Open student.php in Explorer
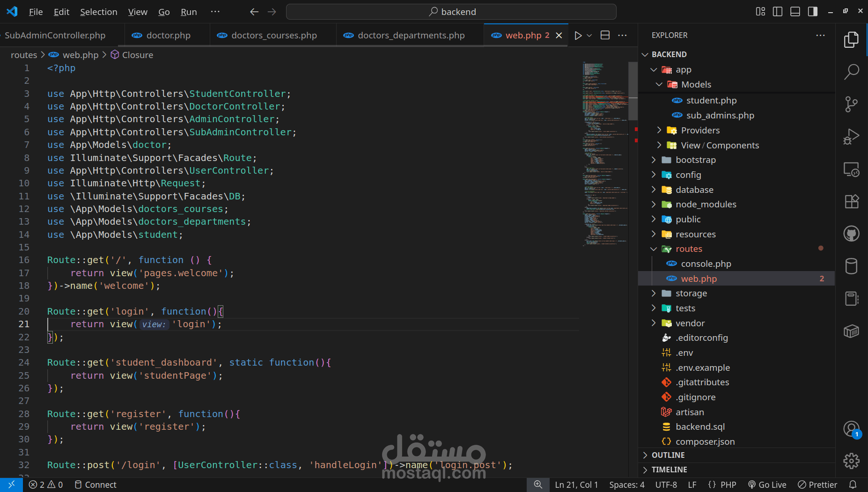Screen dimensions: 868x492 (x=736, y=100)
